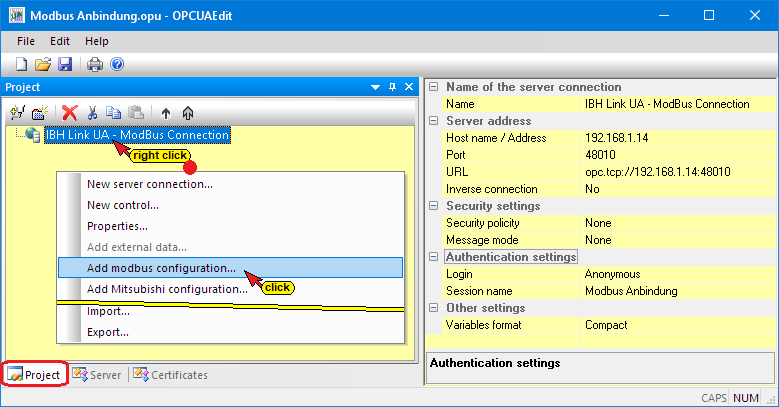Click the Message mode value None
This screenshot has width=779, height=407.
click(598, 240)
